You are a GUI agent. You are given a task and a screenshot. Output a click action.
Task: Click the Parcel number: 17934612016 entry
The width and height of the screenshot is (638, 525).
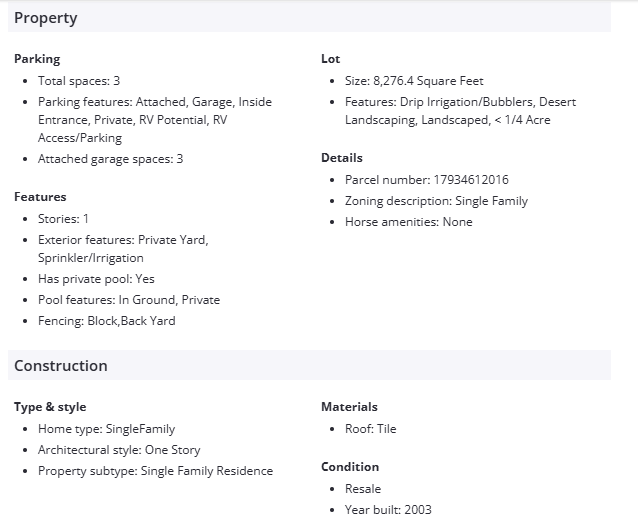click(427, 180)
